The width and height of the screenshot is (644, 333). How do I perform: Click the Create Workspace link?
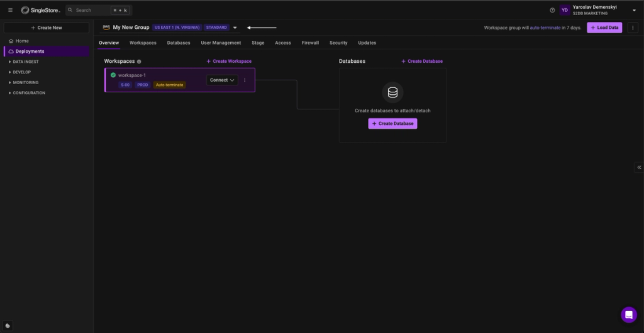229,61
